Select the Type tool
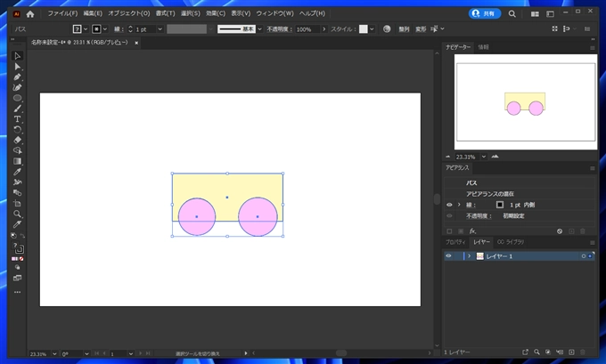Image resolution: width=606 pixels, height=364 pixels. tap(17, 119)
